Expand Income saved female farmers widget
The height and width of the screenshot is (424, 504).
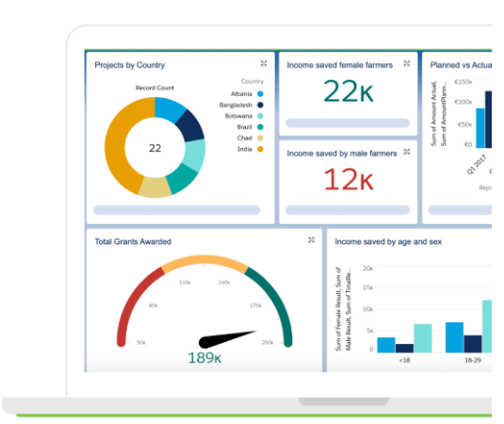click(407, 63)
